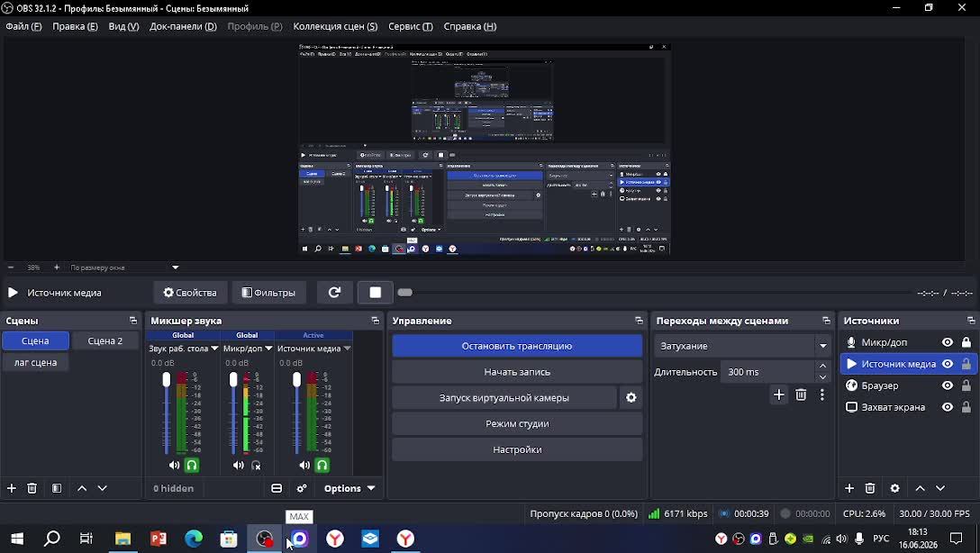Click the media seek slider handle
This screenshot has height=553, width=980.
[405, 293]
